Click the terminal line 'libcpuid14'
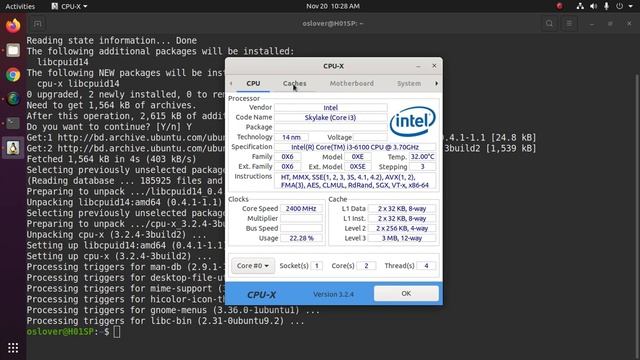The width and height of the screenshot is (640, 360). [x=63, y=62]
